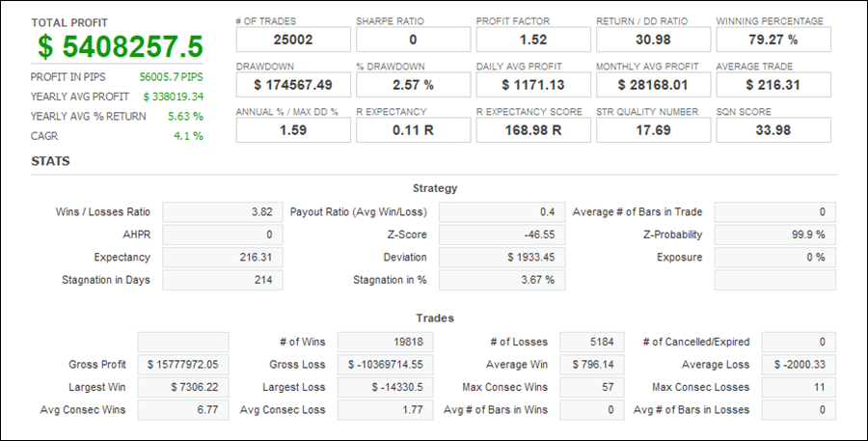
Task: Click the Max Consec Losses field
Action: pyautogui.click(x=799, y=388)
